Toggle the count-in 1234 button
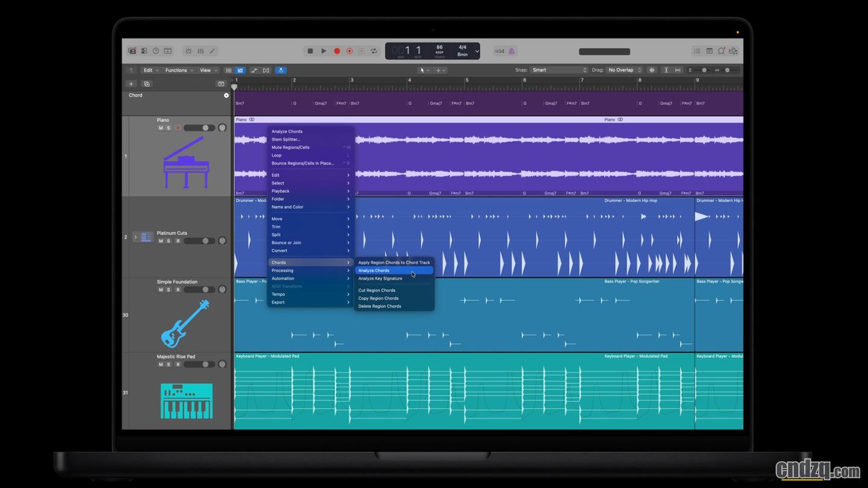 point(500,51)
